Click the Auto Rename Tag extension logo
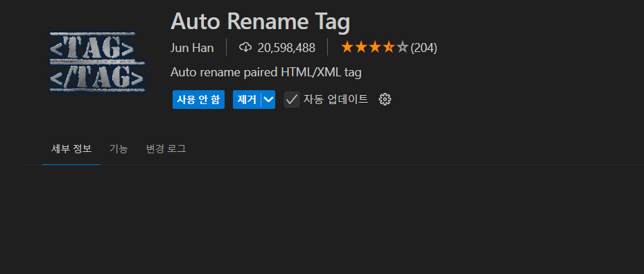The width and height of the screenshot is (644, 274). pyautogui.click(x=98, y=62)
